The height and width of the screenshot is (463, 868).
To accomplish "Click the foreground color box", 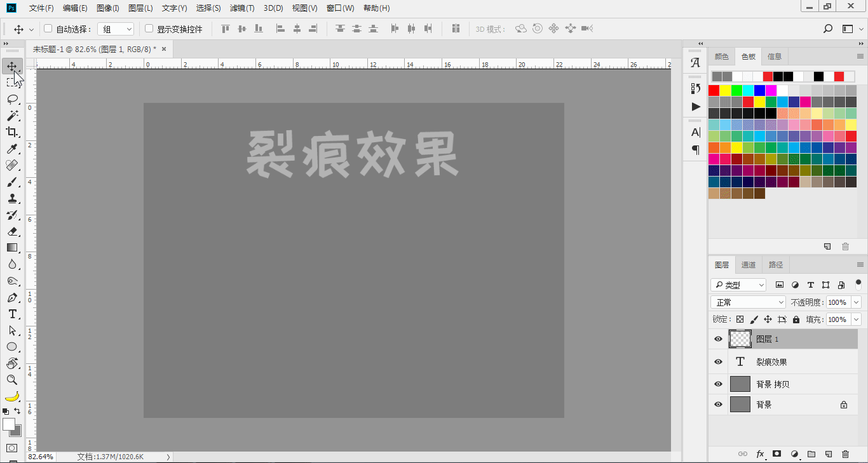I will click(x=8, y=424).
